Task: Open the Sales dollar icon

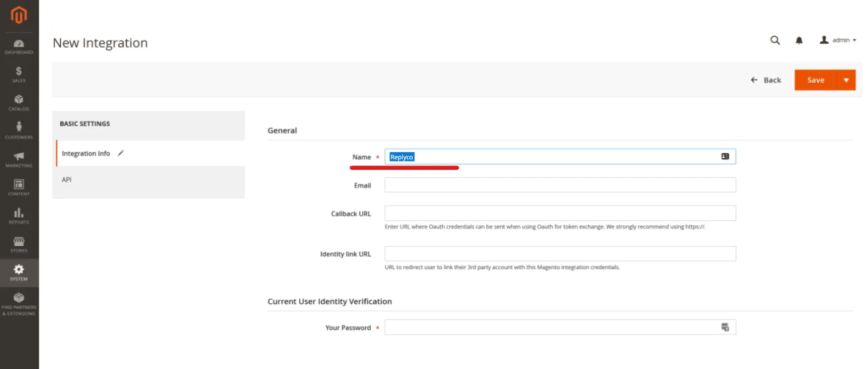Action: click(x=19, y=71)
